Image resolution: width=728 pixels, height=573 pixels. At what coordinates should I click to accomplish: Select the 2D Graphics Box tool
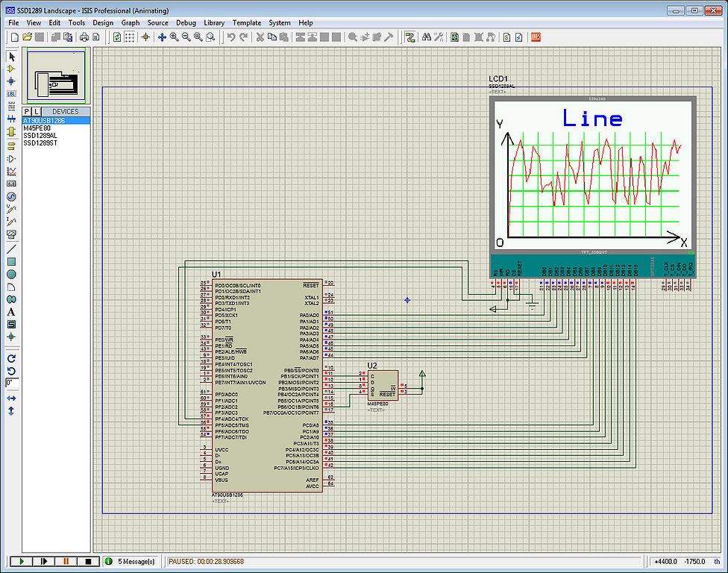click(x=12, y=262)
